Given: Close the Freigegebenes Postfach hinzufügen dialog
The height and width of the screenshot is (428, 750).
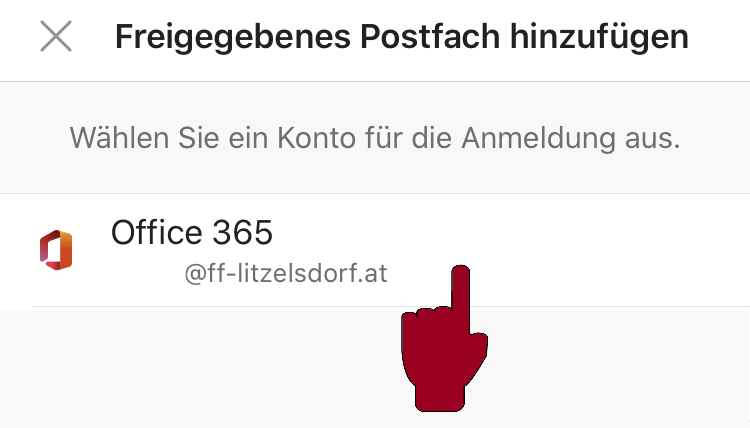Looking at the screenshot, I should pyautogui.click(x=56, y=36).
